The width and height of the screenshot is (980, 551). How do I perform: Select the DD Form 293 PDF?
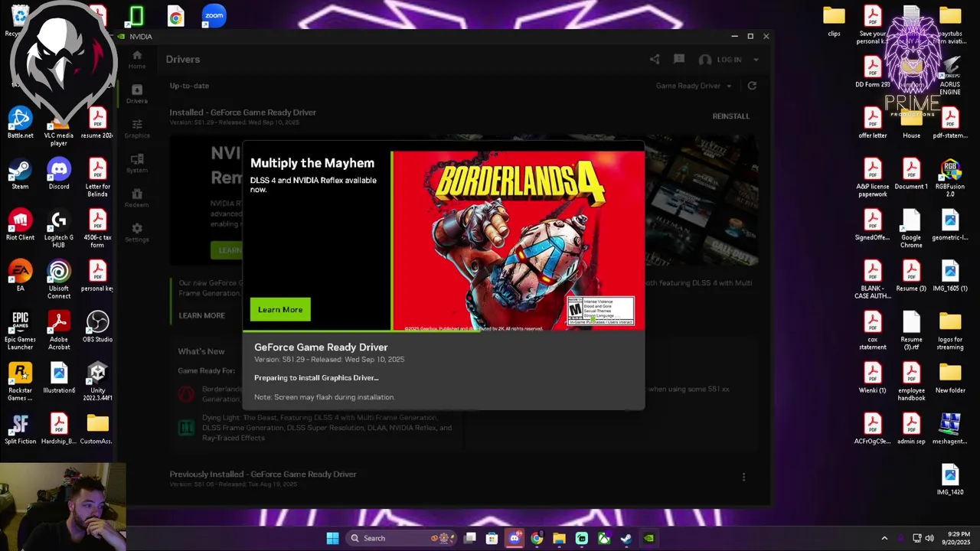click(x=873, y=73)
